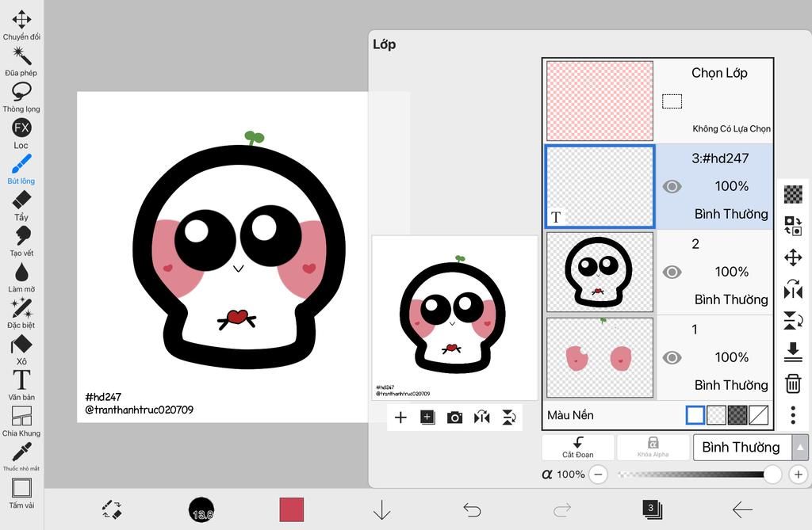This screenshot has width=812, height=530.
Task: Open the red current color swatch
Action: (292, 510)
